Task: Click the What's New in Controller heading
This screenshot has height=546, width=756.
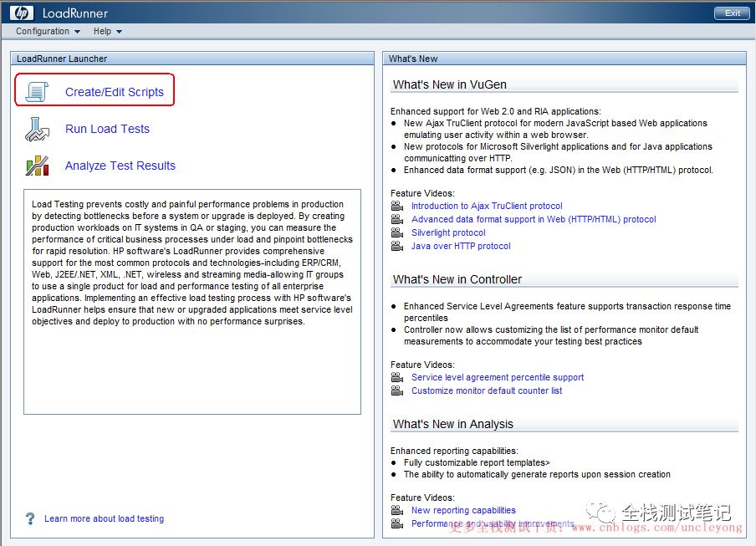Action: click(x=457, y=279)
